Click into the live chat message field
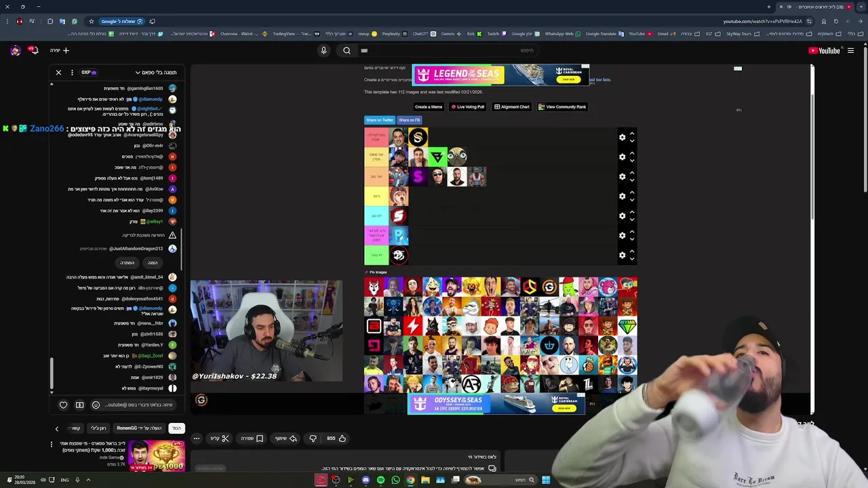868x488 pixels. pyautogui.click(x=139, y=405)
